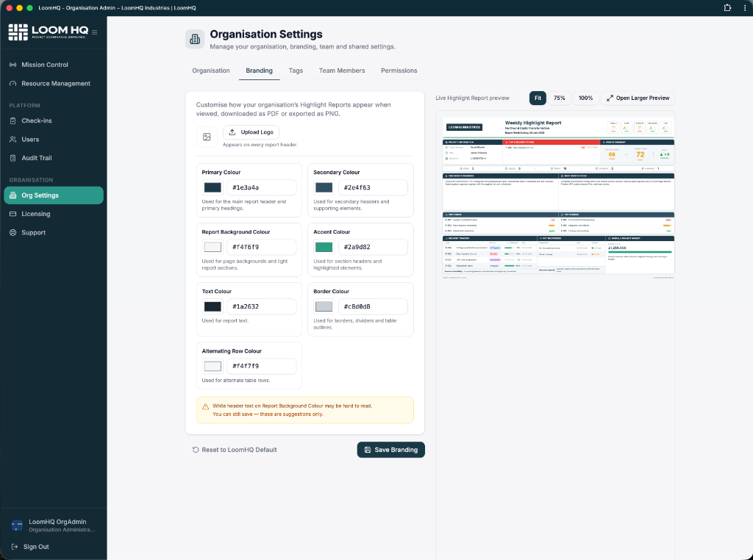The width and height of the screenshot is (753, 560).
Task: Click the Organisation Settings header building icon
Action: [x=195, y=40]
